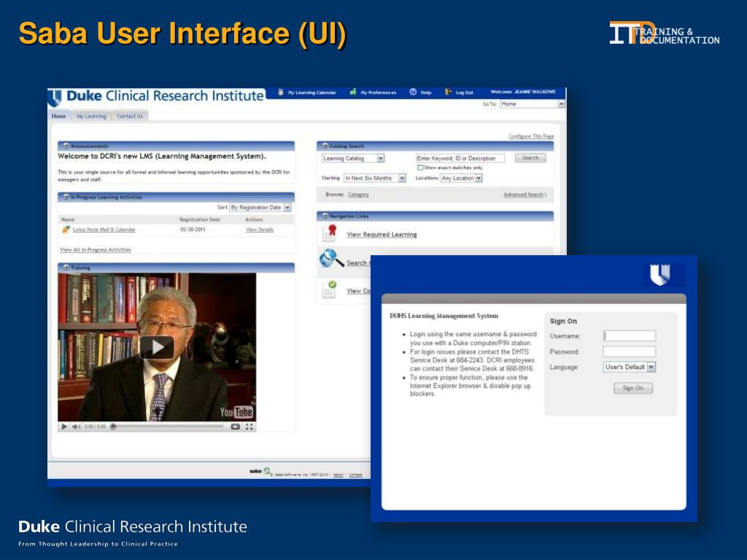The height and width of the screenshot is (560, 747).
Task: Click My Preferences menu text
Action: 379,93
